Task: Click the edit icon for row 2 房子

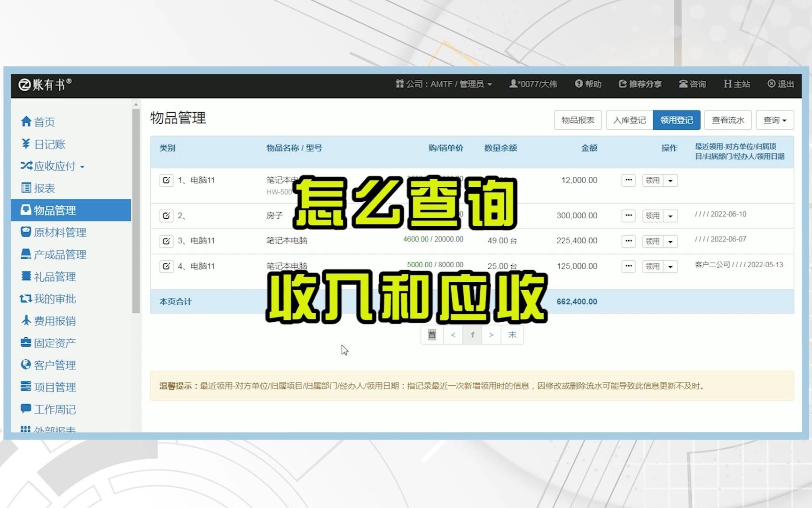Action: (166, 216)
